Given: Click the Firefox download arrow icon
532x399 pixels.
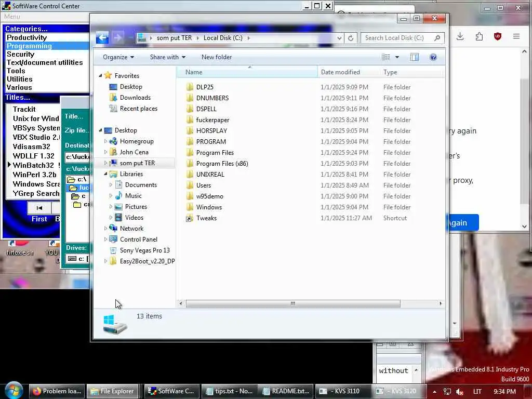Looking at the screenshot, I should pyautogui.click(x=460, y=36).
